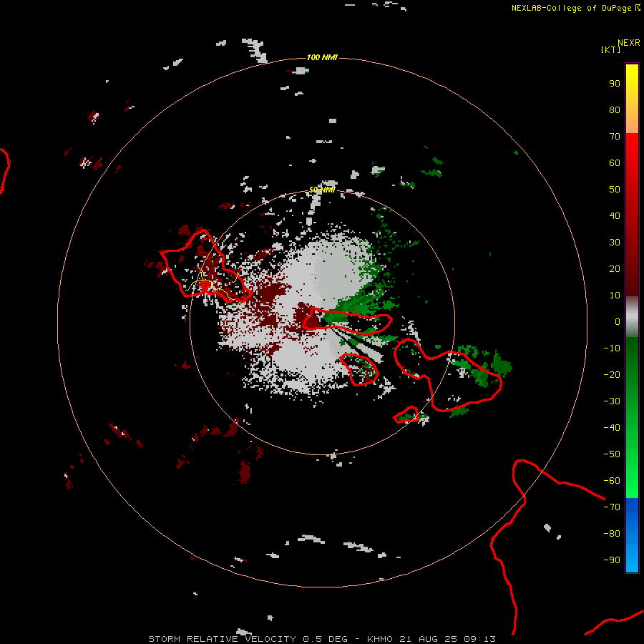Click the -60 value on the velocity scale

point(612,481)
